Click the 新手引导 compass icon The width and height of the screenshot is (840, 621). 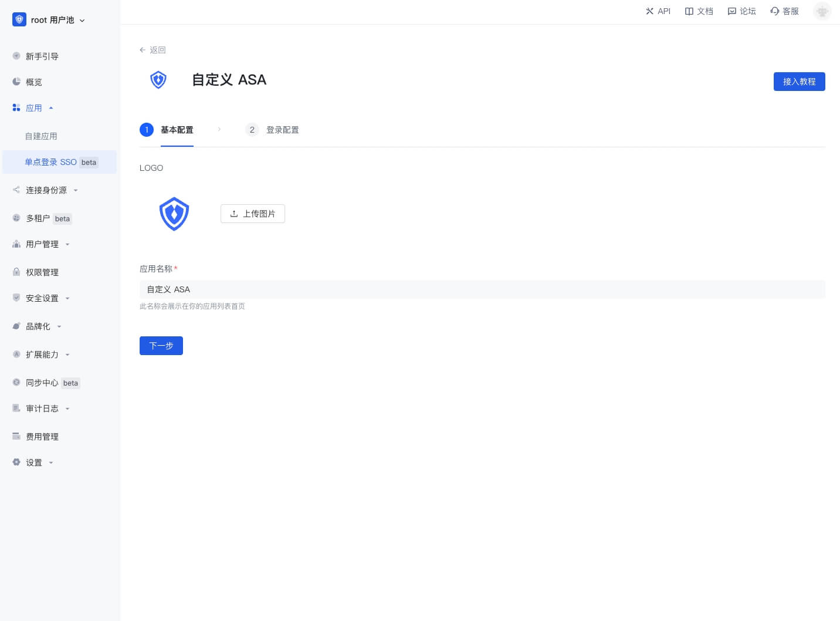coord(16,56)
